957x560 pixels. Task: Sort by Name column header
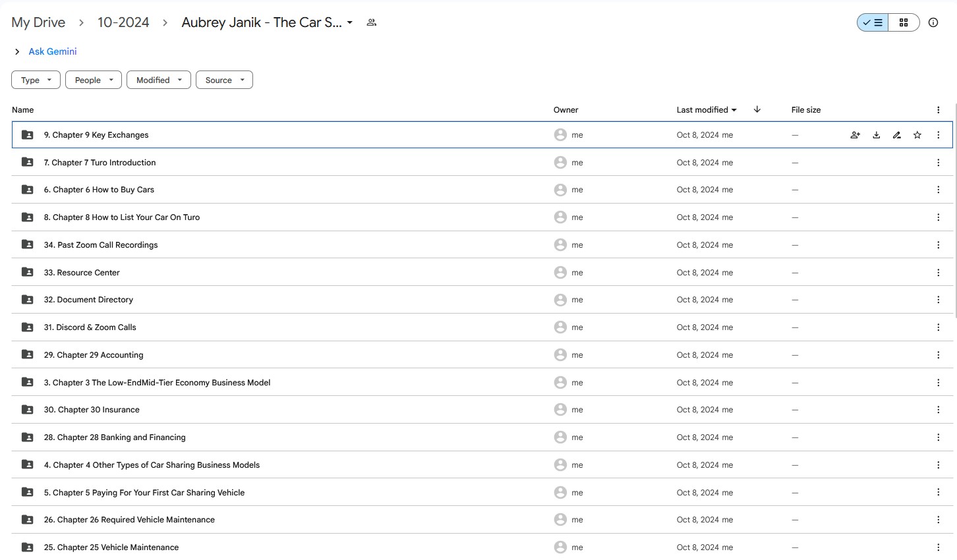(x=23, y=110)
